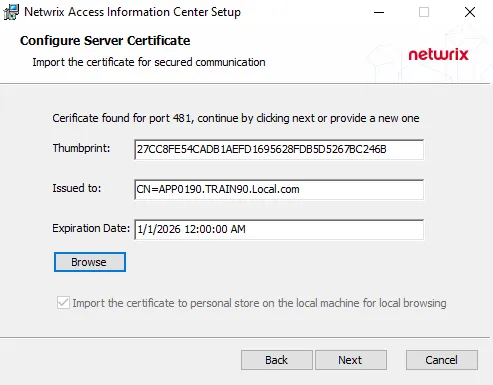Screen dimensions: 493x385
Task: Cancel the Netwrix setup wizard
Action: [x=442, y=360]
